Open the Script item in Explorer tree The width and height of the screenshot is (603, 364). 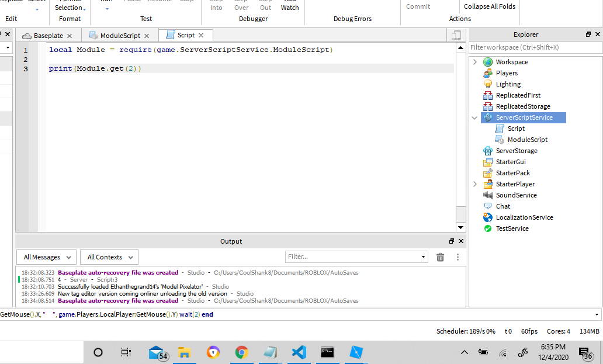(515, 129)
